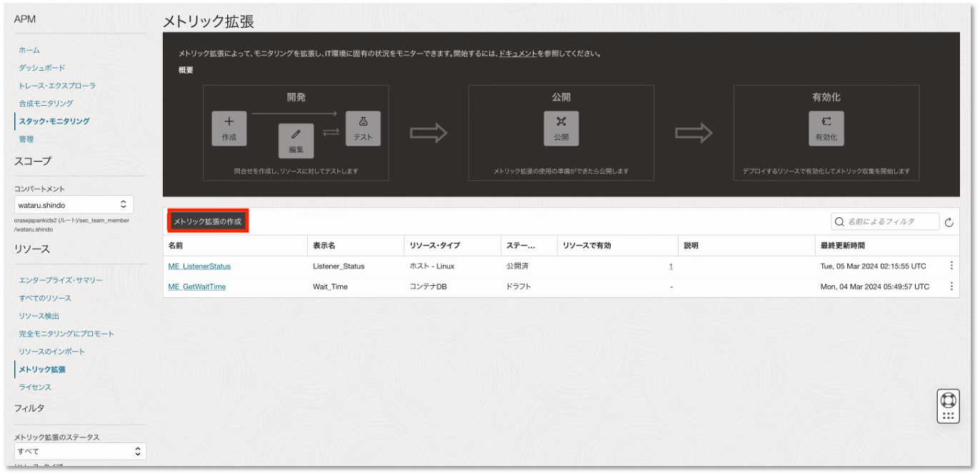Sort the table by the 最終更新時間 column header
This screenshot has height=476, width=980.
coord(843,246)
